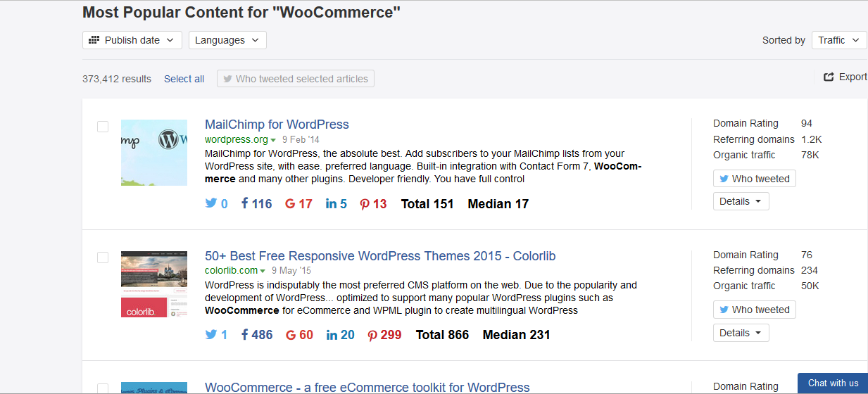Click Who tweeted selected articles button
This screenshot has height=394, width=868.
tap(296, 79)
